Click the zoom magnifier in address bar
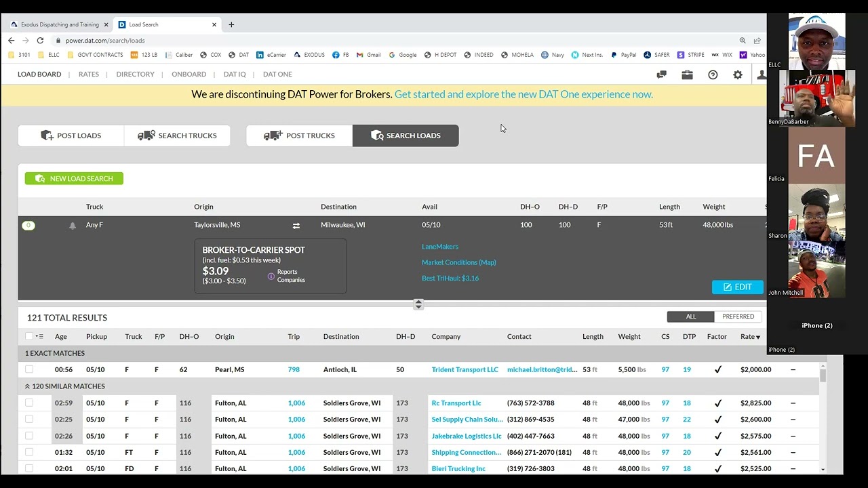Screen dimensions: 868x488 (743, 41)
